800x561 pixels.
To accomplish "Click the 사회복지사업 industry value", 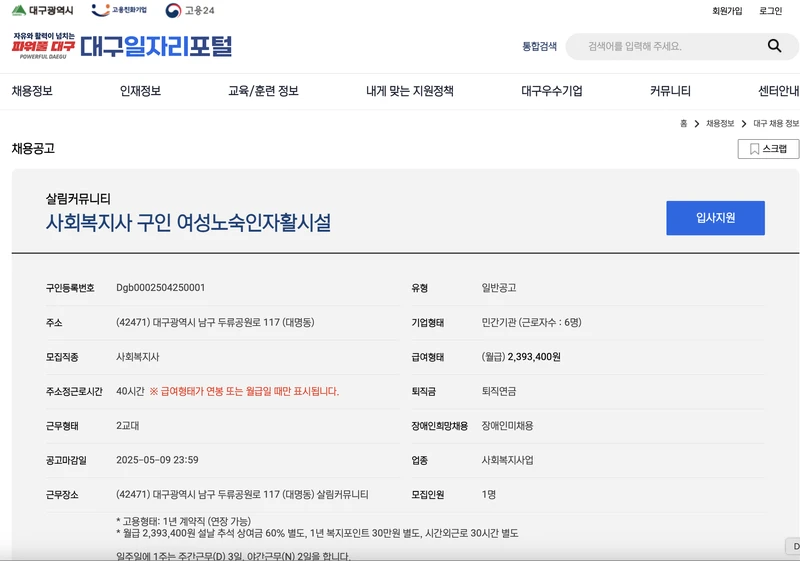I will [508, 460].
